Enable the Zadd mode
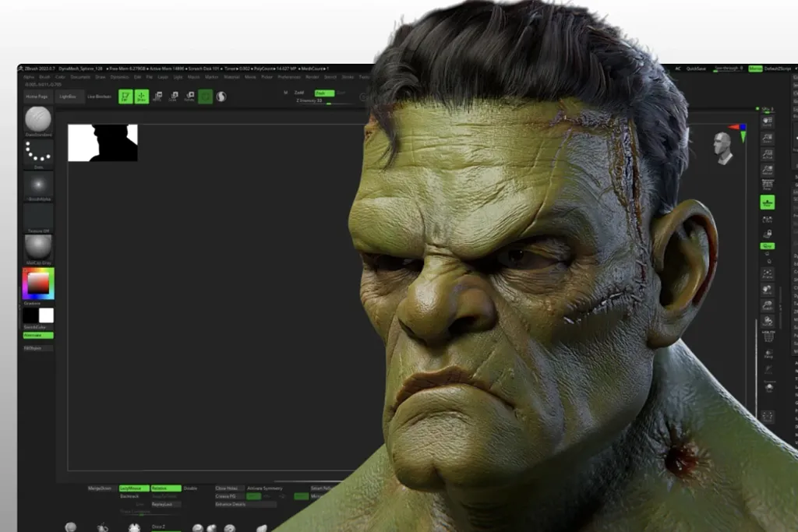This screenshot has width=798, height=532. (x=299, y=93)
